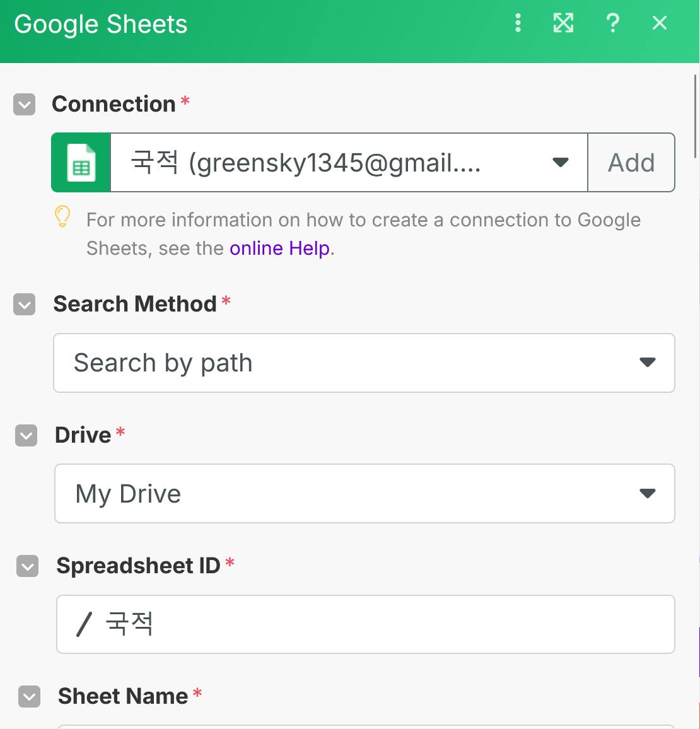The height and width of the screenshot is (729, 700).
Task: Collapse the Search Method field toggle
Action: click(24, 305)
